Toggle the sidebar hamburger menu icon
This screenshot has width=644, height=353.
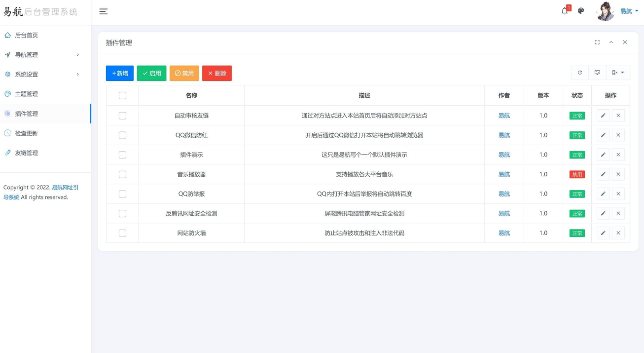[x=104, y=11]
